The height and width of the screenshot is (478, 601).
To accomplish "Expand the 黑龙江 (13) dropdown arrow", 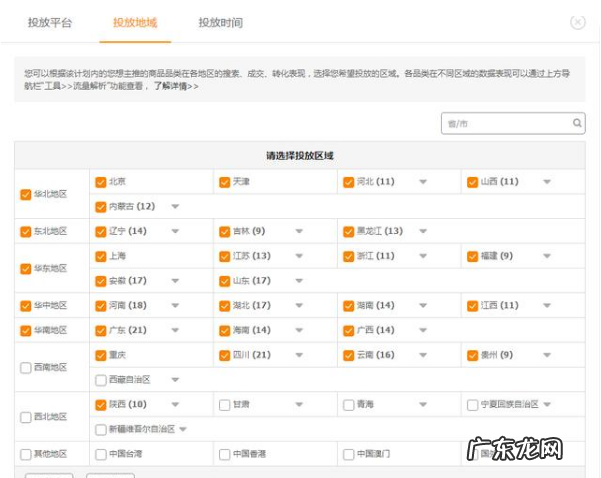I will [423, 231].
